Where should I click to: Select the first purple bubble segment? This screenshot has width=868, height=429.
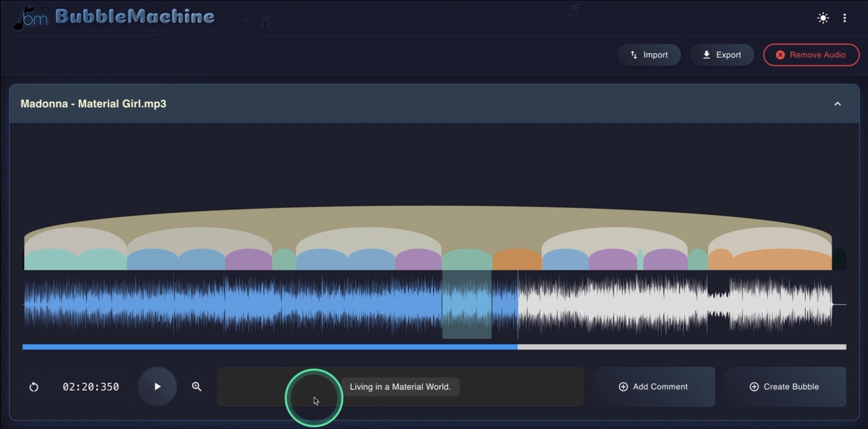pyautogui.click(x=249, y=260)
